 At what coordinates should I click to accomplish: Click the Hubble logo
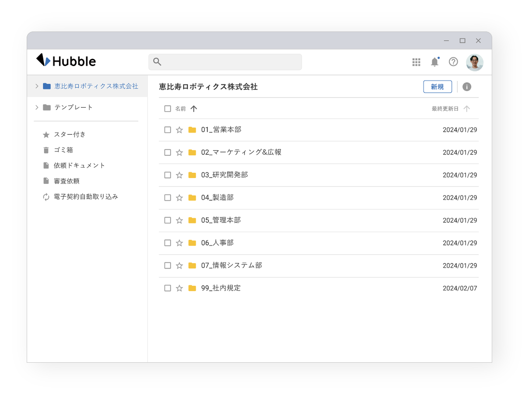click(x=66, y=61)
